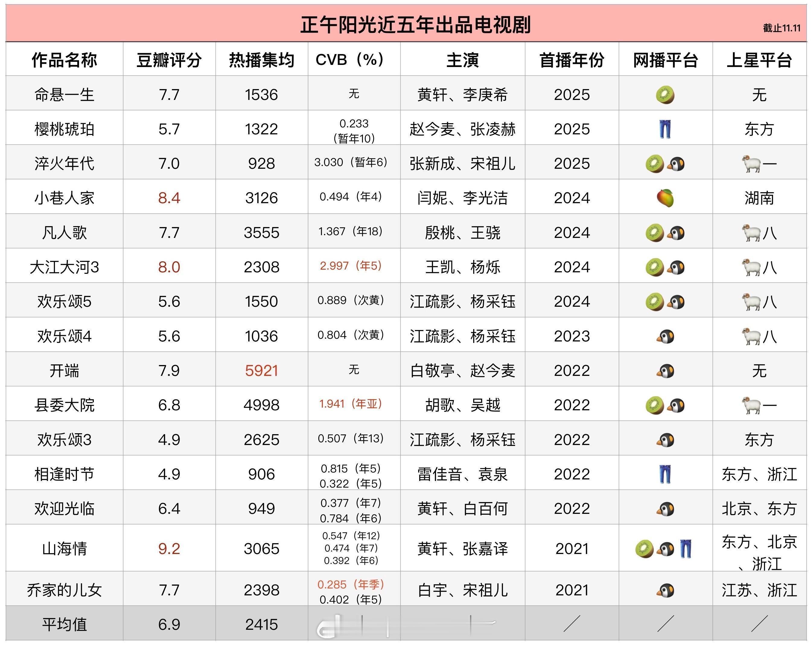The width and height of the screenshot is (812, 647).
Task: Click the red 9.2 rating cell
Action: coord(169,549)
